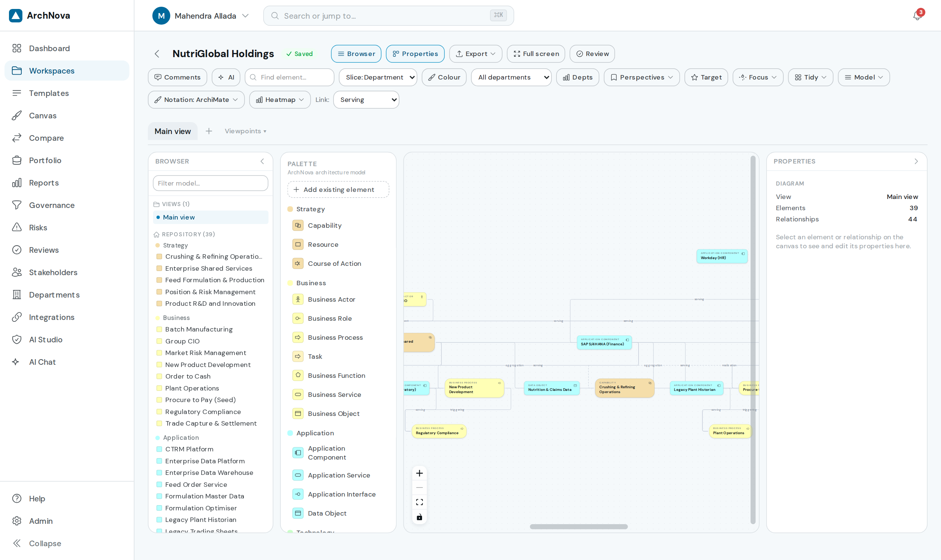Screen dimensions: 941x560
Task: Pick the Business Actor palette icon
Action: (x=298, y=299)
